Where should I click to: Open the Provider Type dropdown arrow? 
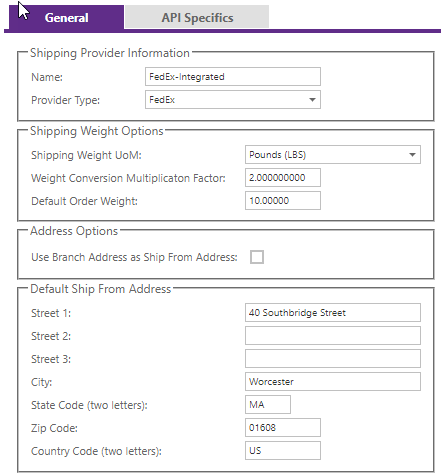pyautogui.click(x=312, y=100)
